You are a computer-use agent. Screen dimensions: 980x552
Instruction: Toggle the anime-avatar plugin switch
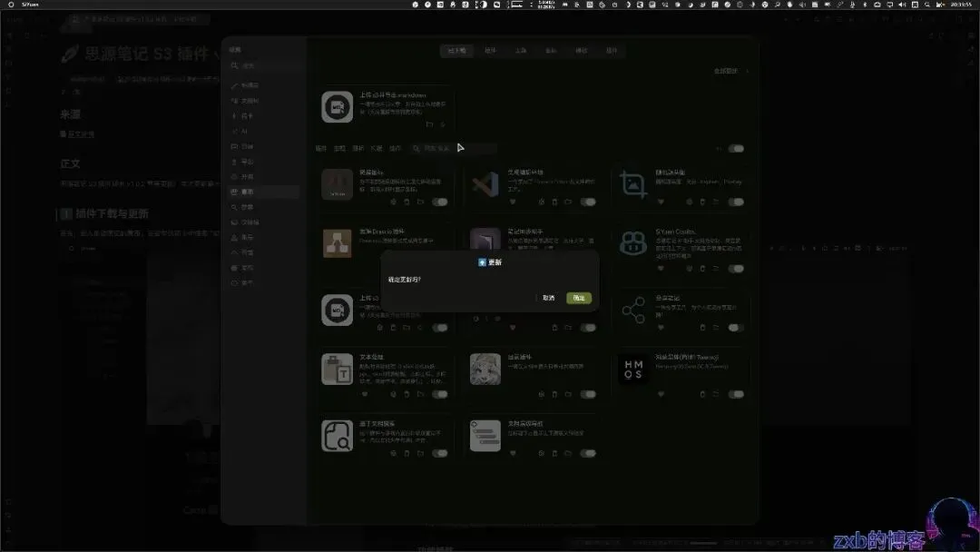point(588,394)
